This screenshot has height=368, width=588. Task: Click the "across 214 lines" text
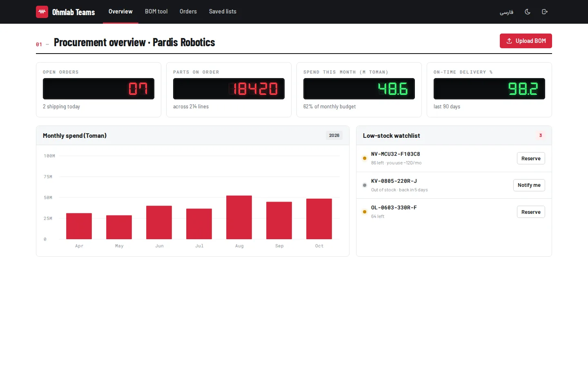click(x=191, y=107)
